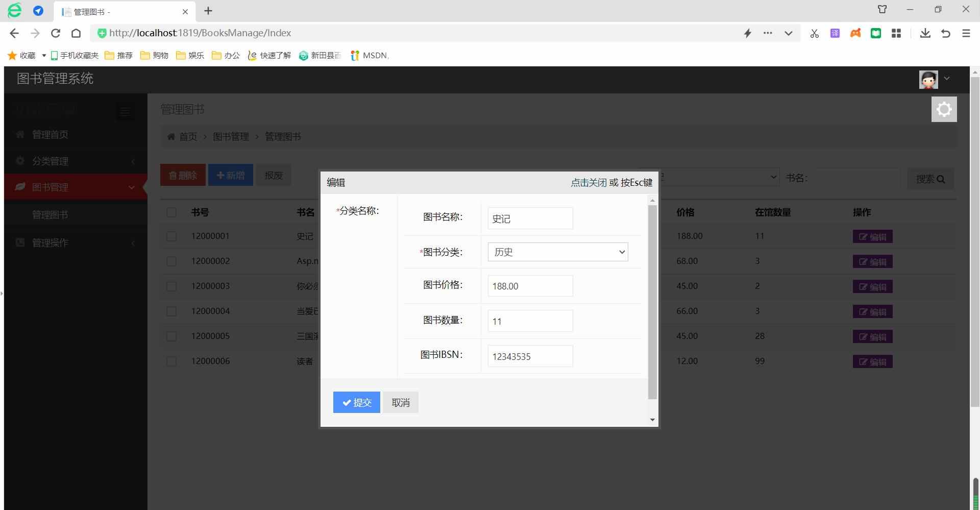Submit the form with 提交 button
The image size is (980, 510).
click(356, 402)
